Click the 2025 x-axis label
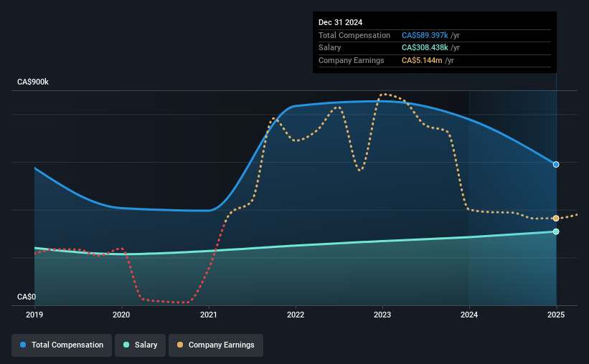Viewport: 589px width, 364px height. (x=556, y=315)
